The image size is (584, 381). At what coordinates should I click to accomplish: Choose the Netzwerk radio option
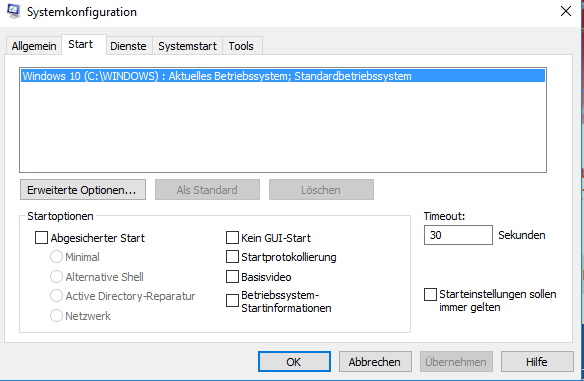[56, 315]
